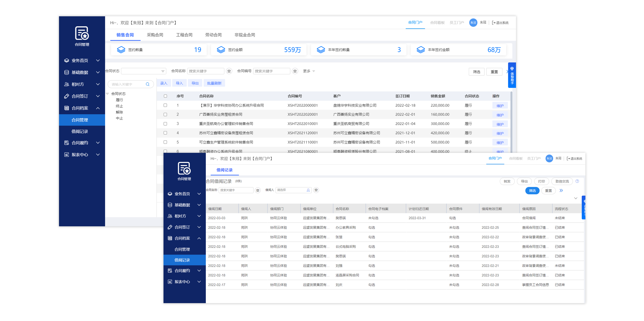The image size is (644, 321).
Task: Click the 空 clear icon next to 合同名称
Action: click(229, 71)
